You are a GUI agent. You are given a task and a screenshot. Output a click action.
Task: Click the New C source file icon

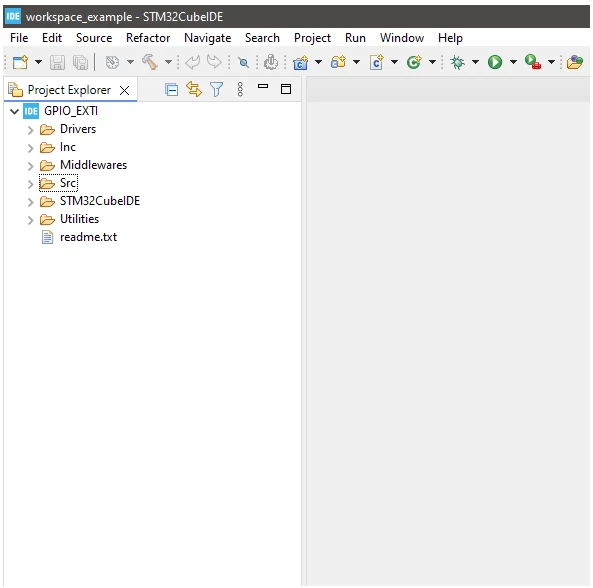(x=377, y=62)
